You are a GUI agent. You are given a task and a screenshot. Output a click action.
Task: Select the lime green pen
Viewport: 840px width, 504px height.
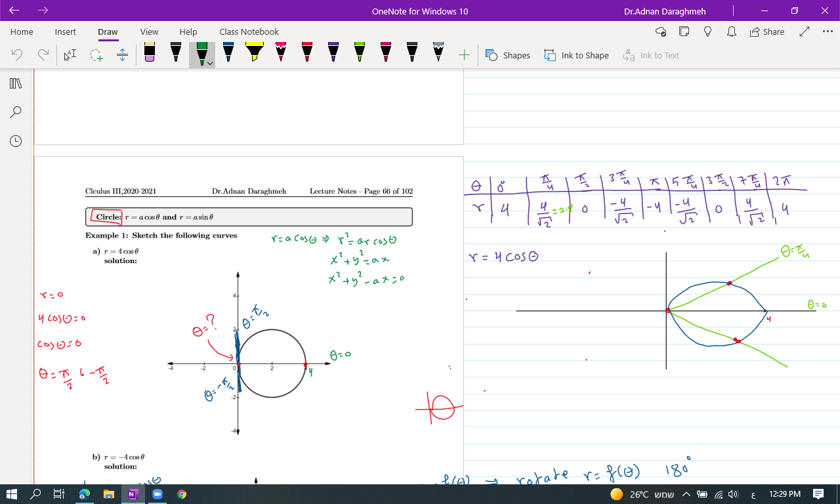click(360, 52)
